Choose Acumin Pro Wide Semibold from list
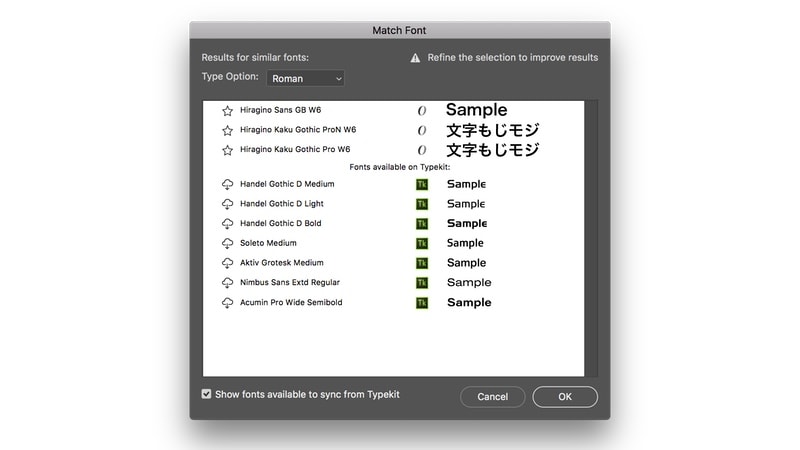The width and height of the screenshot is (800, 450). click(291, 302)
